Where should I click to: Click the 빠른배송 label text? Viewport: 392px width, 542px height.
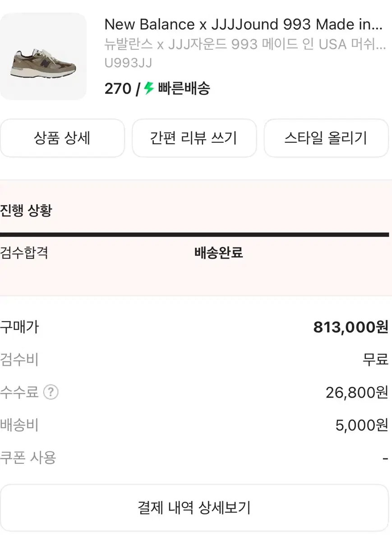[184, 88]
